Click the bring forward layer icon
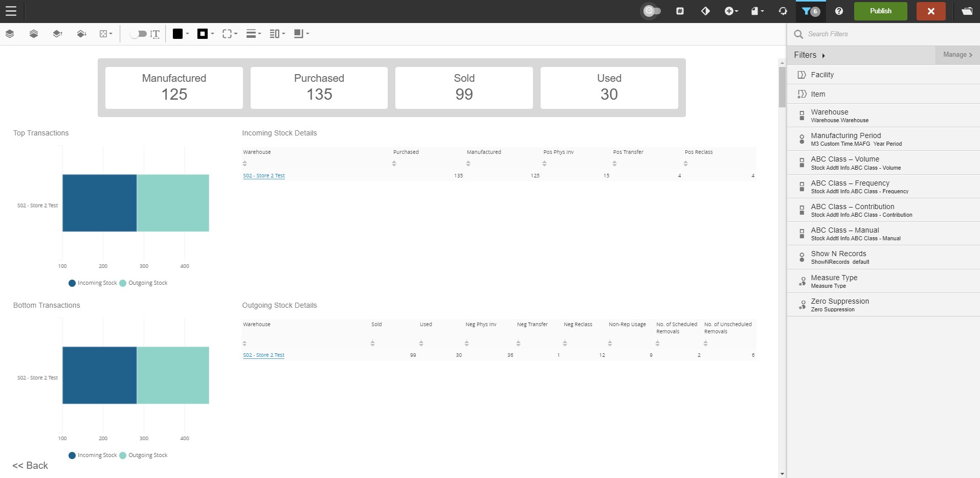The image size is (980, 478). point(57,34)
